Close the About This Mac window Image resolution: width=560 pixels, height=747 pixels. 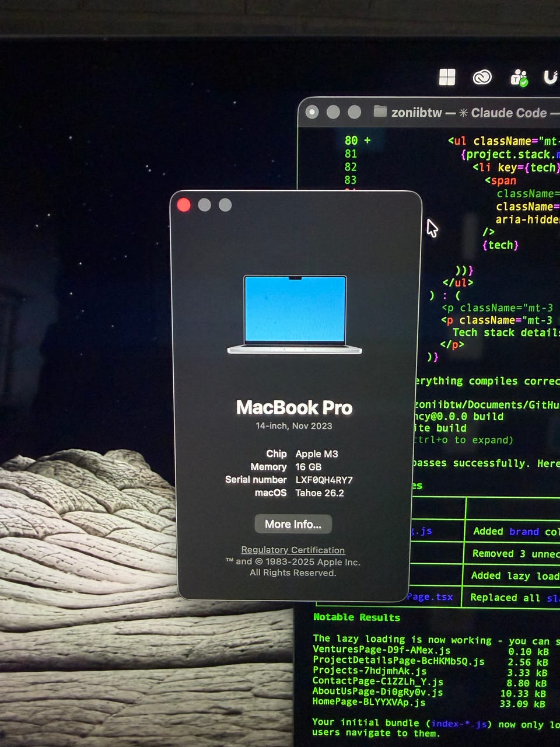[x=184, y=205]
